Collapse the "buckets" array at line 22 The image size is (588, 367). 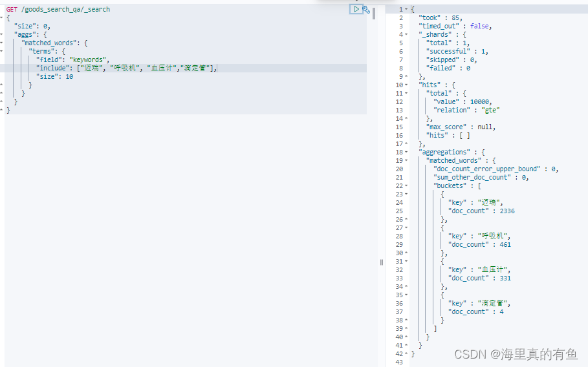(x=406, y=185)
